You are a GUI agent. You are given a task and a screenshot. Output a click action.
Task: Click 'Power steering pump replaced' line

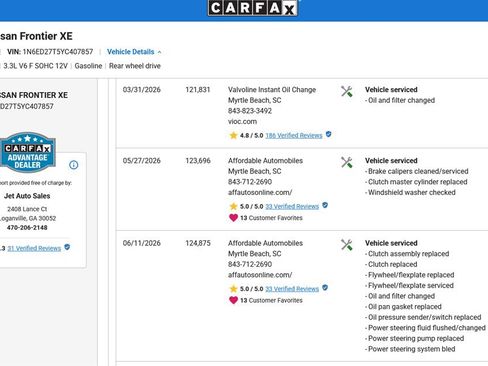tap(415, 338)
